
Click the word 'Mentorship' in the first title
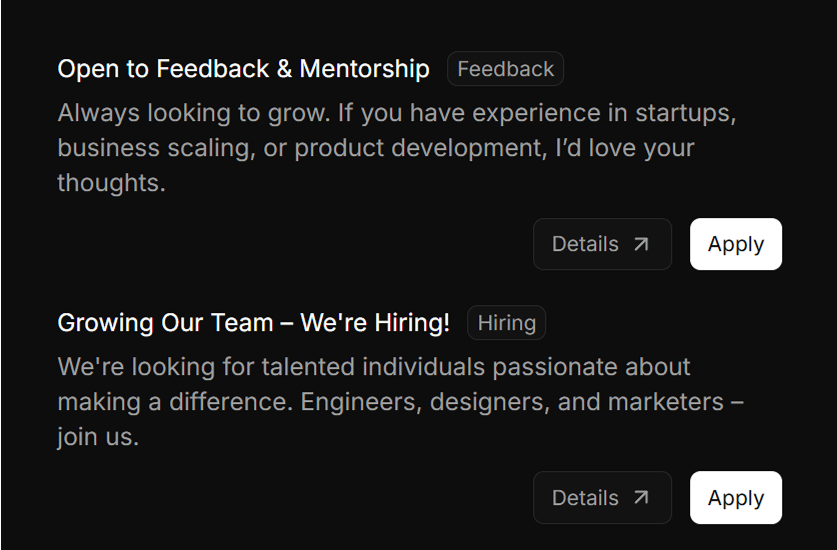tap(364, 69)
